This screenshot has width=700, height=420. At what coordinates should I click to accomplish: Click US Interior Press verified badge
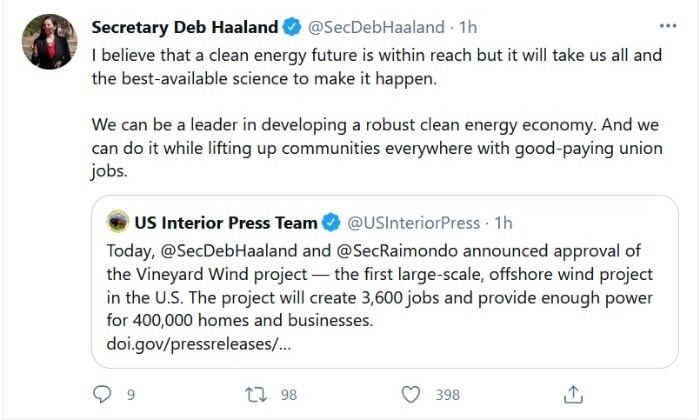coord(330,222)
